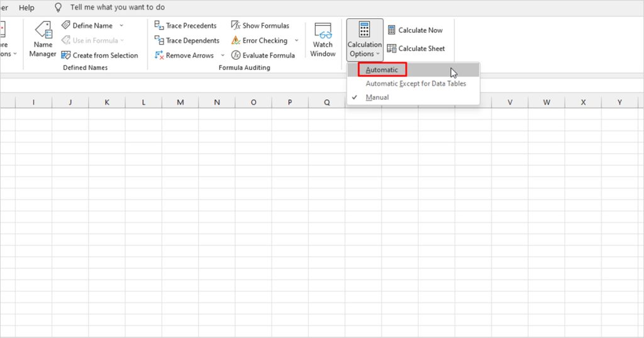This screenshot has height=338, width=644.
Task: Select column M header
Action: tap(180, 102)
